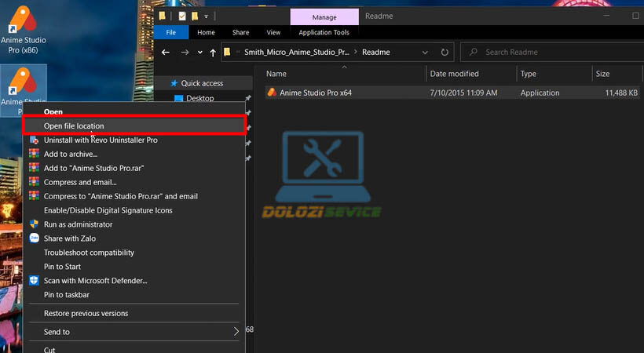
Task: Click the back navigation arrow
Action: pos(166,53)
